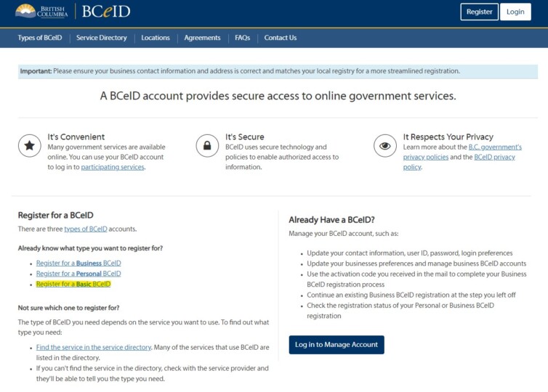Go to the Service Directory menu item
The height and width of the screenshot is (392, 548).
click(101, 38)
